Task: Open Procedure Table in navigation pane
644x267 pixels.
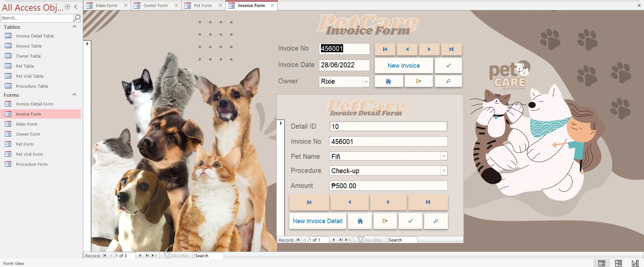Action: tap(32, 86)
